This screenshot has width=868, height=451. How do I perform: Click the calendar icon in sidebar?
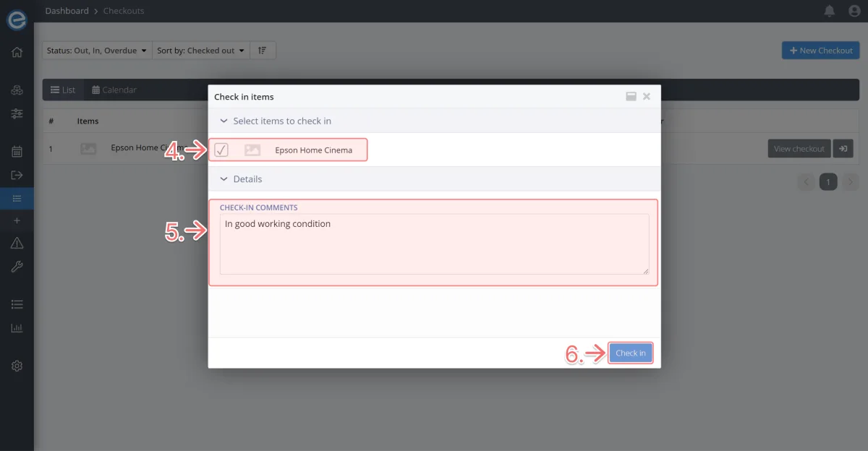tap(17, 152)
